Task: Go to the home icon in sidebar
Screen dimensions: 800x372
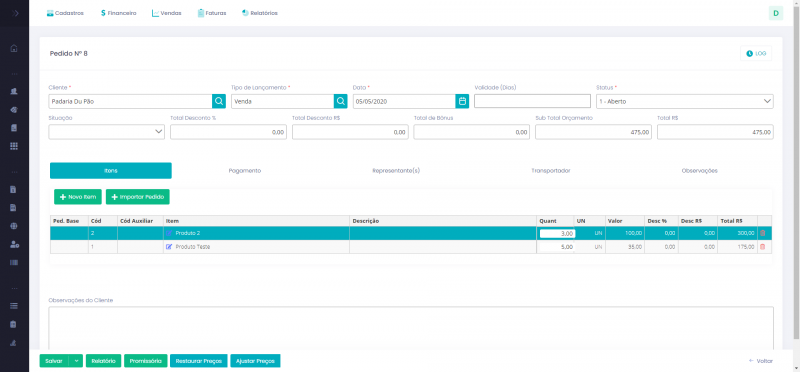Action: pyautogui.click(x=14, y=48)
